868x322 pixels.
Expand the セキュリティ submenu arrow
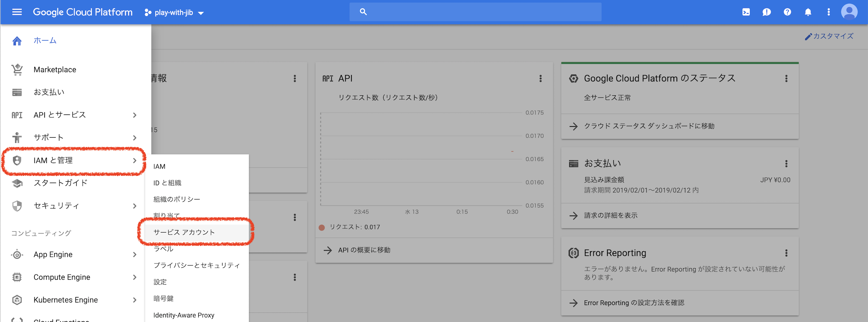[135, 206]
